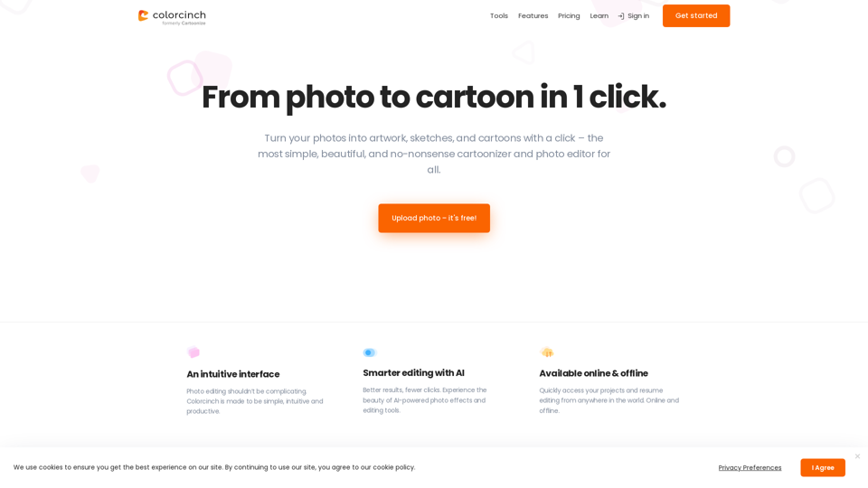Click the 'formerly Cartoonize' logo text
Viewport: 868px width, 488px height.
tap(184, 23)
